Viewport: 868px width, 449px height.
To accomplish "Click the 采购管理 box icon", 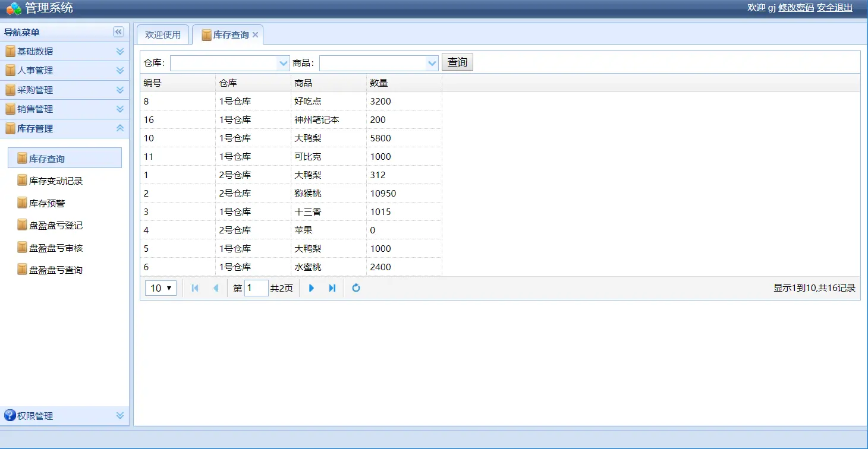I will 10,90.
